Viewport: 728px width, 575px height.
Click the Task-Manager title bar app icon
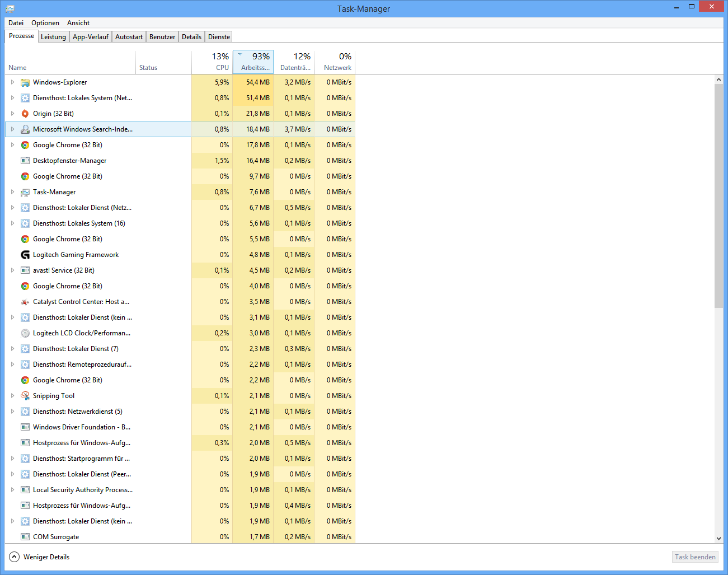point(10,8)
